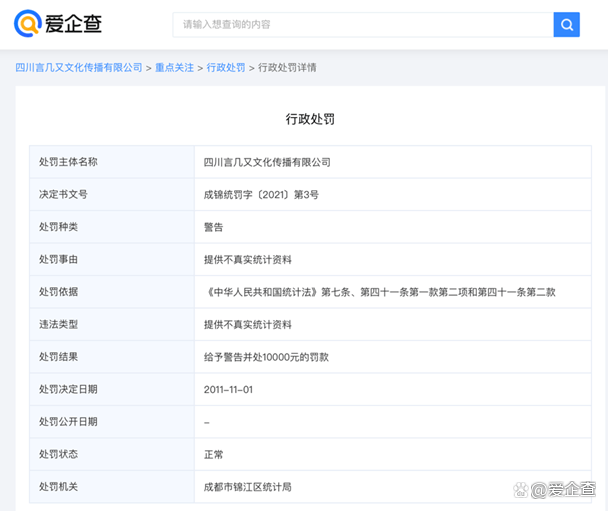
Task: Focus the 请输入想查询的内容 search field
Action: coord(363,24)
